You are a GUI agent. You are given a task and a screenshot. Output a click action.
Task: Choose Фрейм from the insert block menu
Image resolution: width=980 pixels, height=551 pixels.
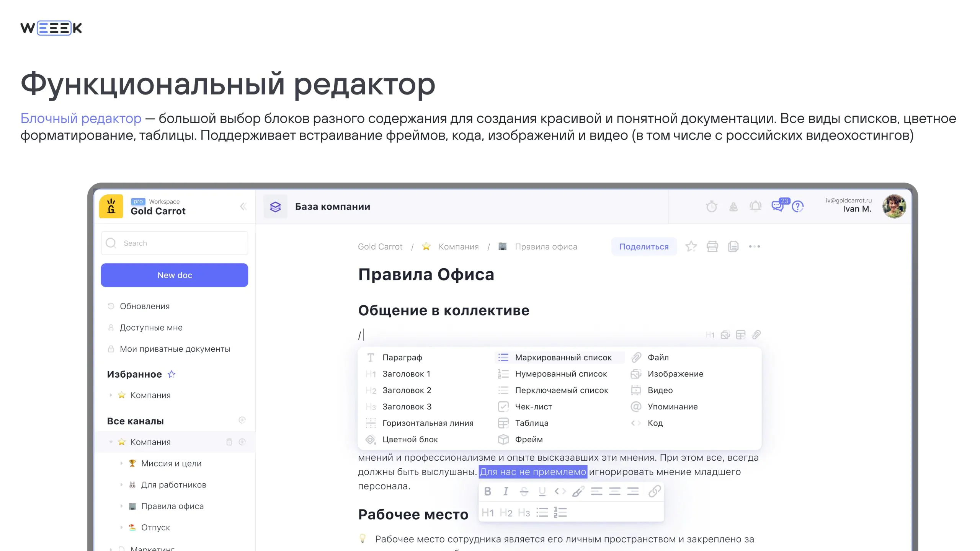[529, 439]
